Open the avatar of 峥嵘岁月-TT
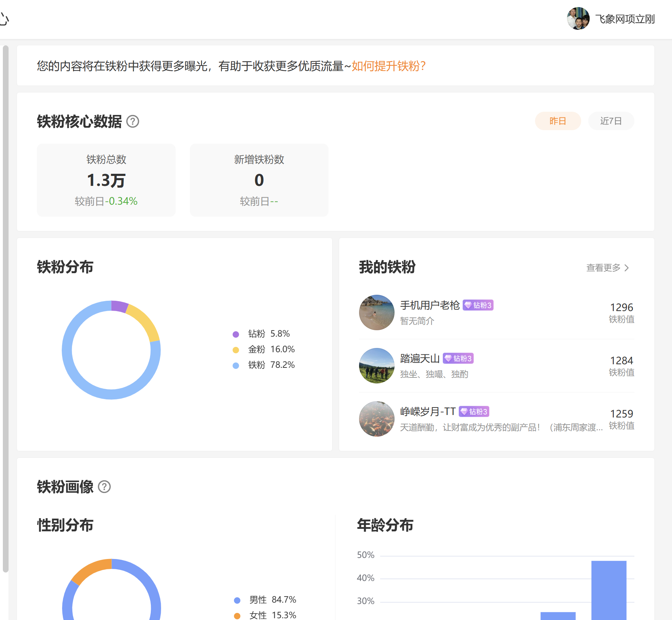The height and width of the screenshot is (620, 672). pyautogui.click(x=377, y=419)
